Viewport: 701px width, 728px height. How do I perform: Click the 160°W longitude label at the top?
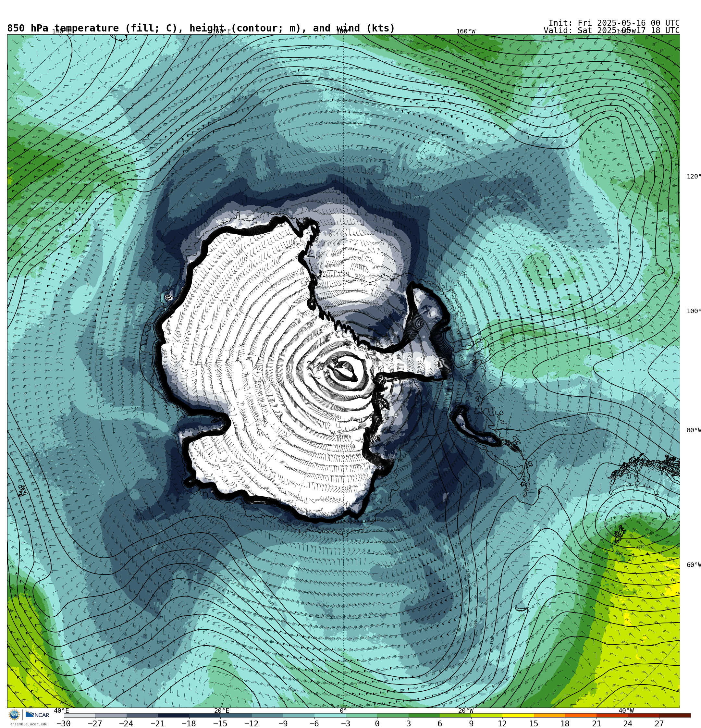coord(466,31)
